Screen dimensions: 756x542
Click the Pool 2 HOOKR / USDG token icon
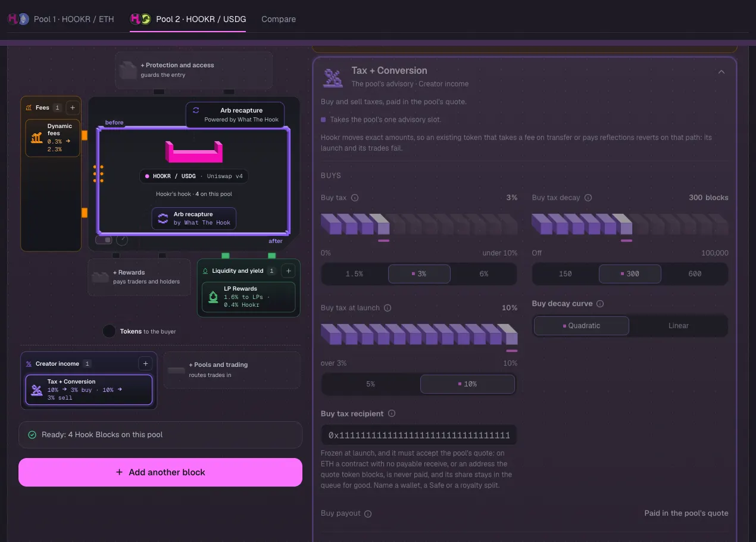point(140,19)
